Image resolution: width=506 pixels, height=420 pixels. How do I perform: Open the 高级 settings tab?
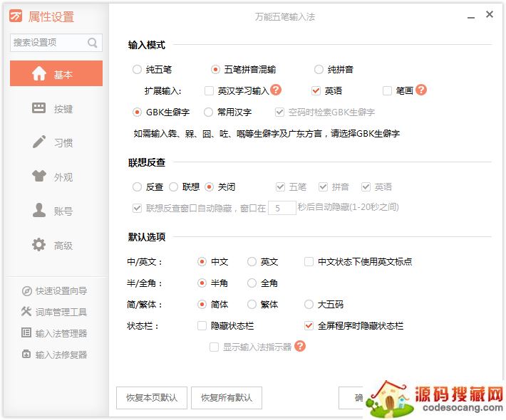coord(56,246)
